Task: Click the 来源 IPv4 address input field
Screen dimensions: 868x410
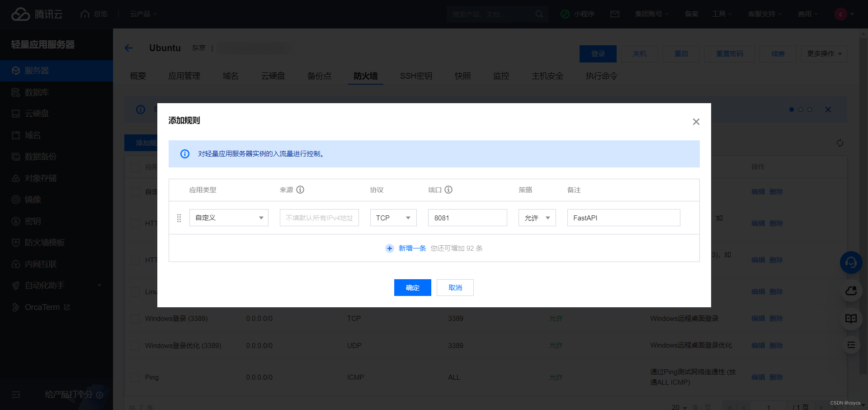Action: (319, 218)
